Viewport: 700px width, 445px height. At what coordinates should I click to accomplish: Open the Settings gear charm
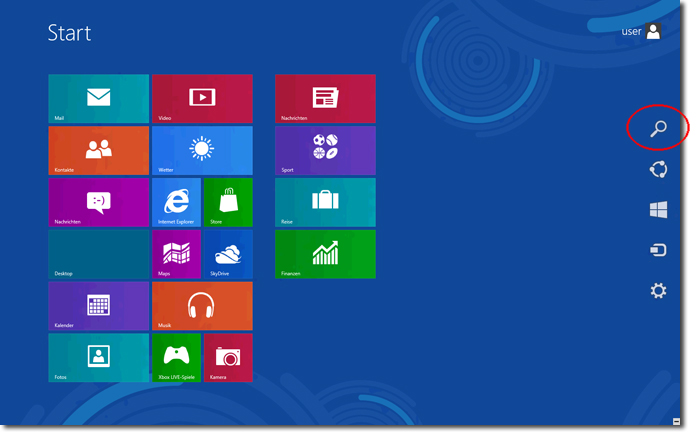658,291
